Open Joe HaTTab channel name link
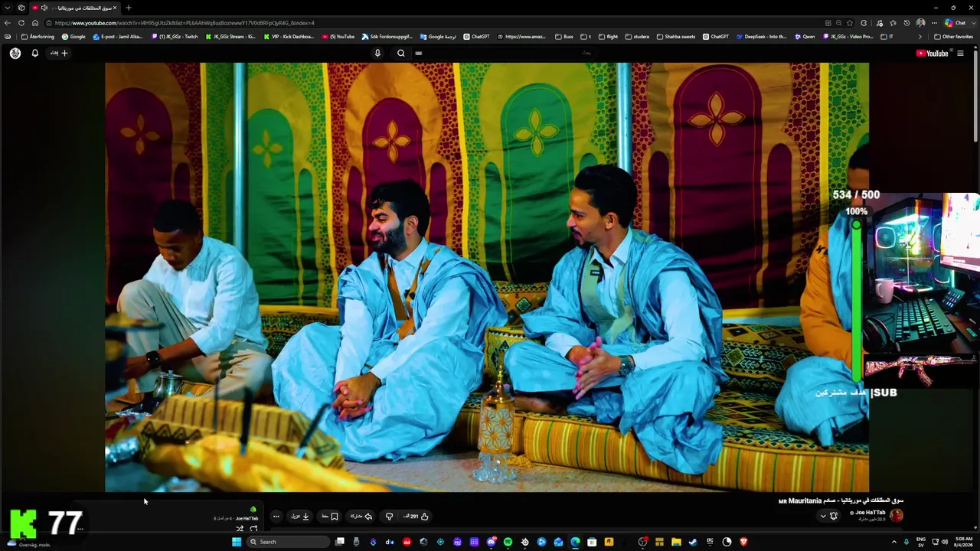The height and width of the screenshot is (551, 980). pyautogui.click(x=870, y=513)
